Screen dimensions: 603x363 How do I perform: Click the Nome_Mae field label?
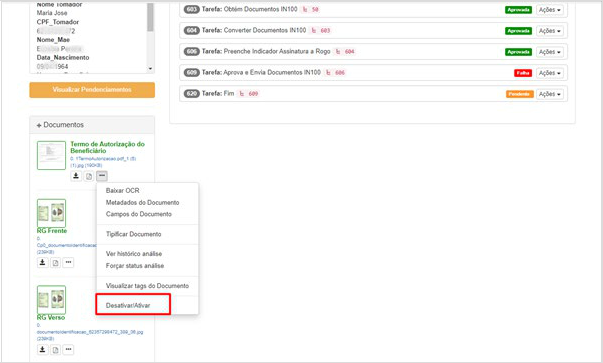coord(53,40)
